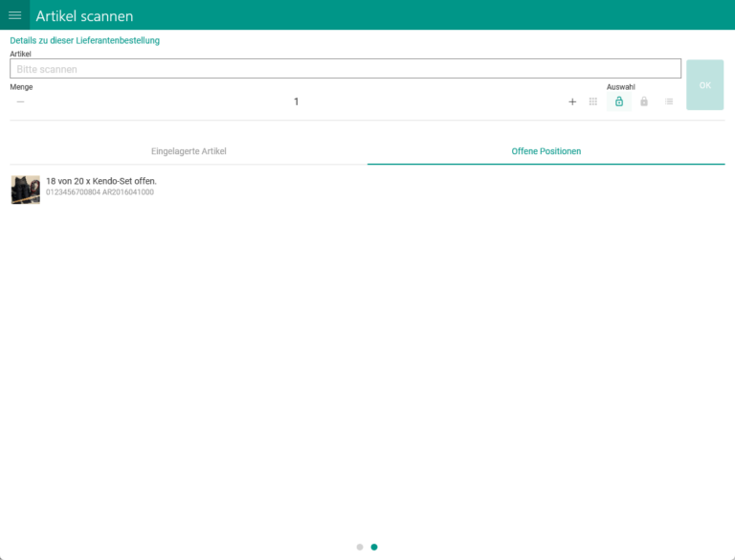Go to the first page indicator dot
Screen dimensions: 735x560
tap(360, 548)
